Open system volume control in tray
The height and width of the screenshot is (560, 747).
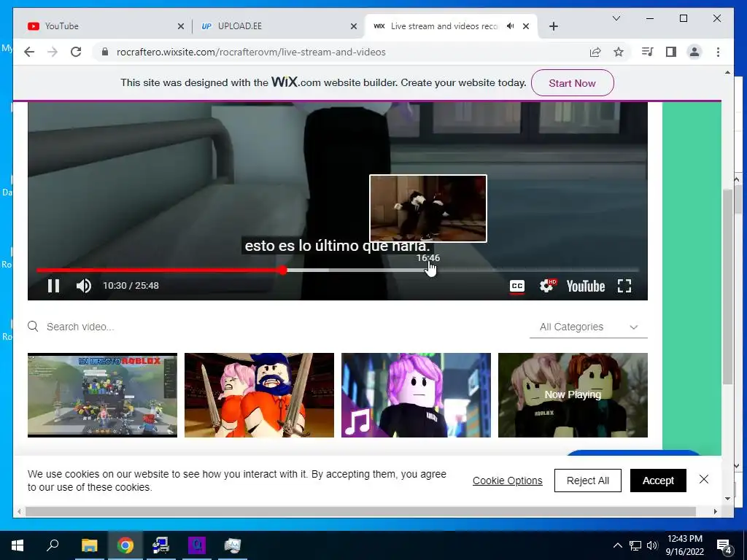pyautogui.click(x=652, y=545)
